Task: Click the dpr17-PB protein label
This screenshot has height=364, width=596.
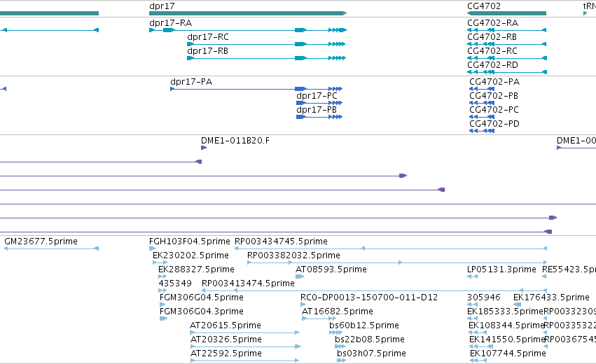Action: pos(317,110)
